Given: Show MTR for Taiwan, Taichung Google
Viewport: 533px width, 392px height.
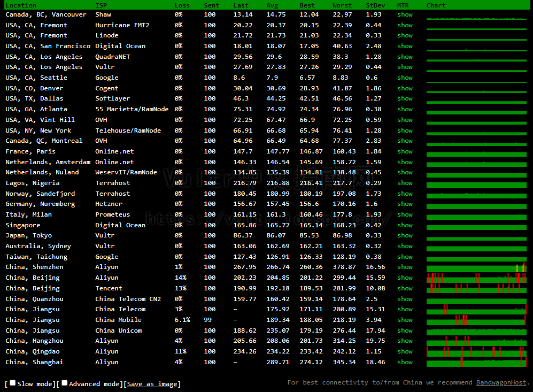Looking at the screenshot, I should coord(405,257).
